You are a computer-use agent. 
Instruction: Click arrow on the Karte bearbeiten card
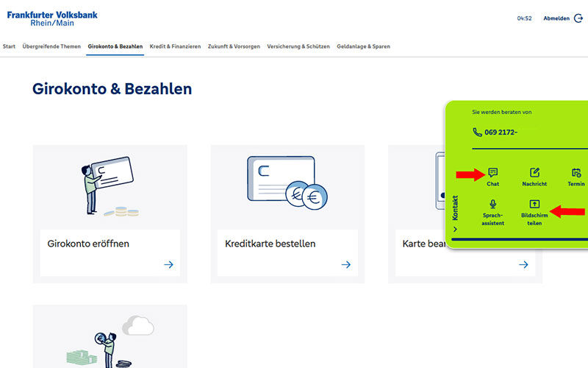(523, 265)
